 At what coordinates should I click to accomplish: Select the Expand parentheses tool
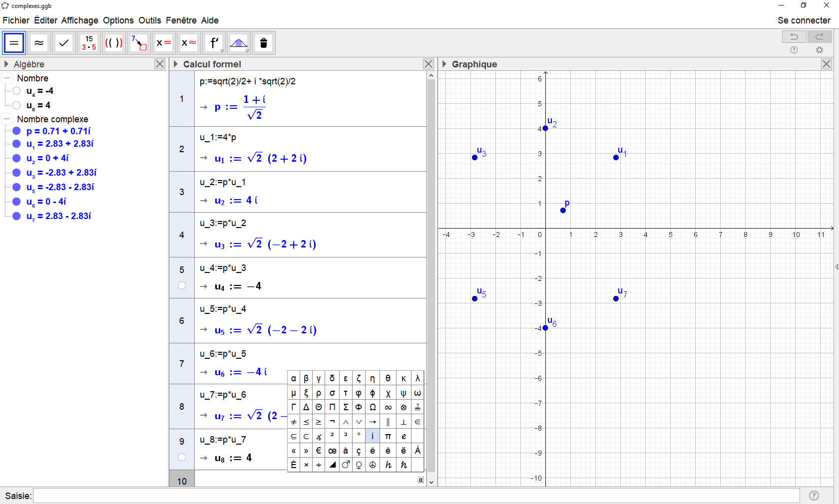114,43
